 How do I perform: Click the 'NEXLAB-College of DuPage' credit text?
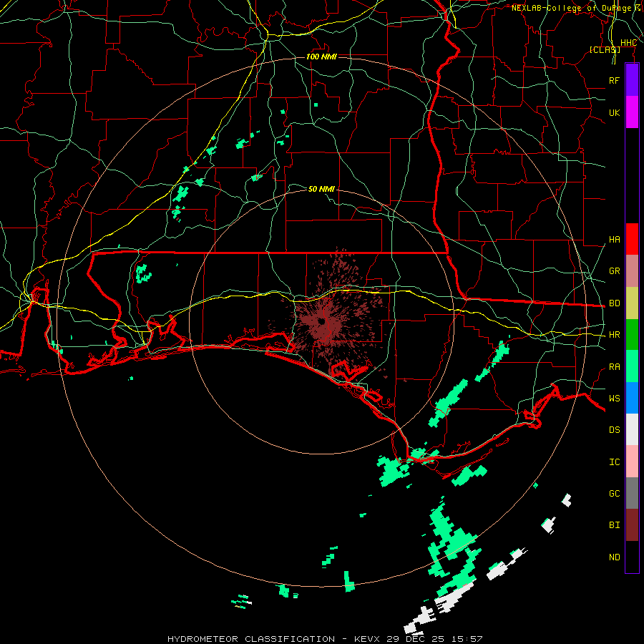571,8
